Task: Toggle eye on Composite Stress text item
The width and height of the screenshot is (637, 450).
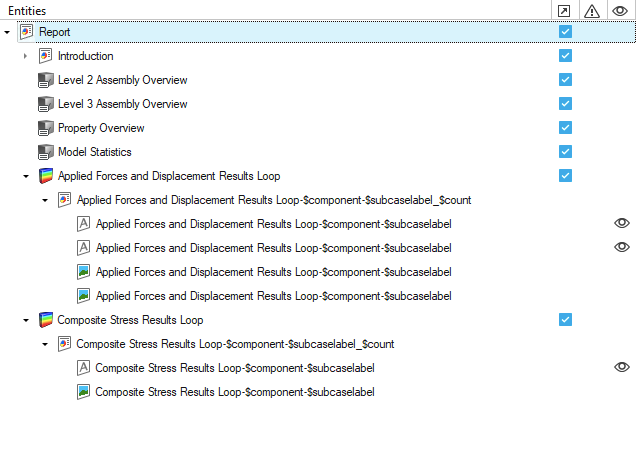Action: coord(622,368)
